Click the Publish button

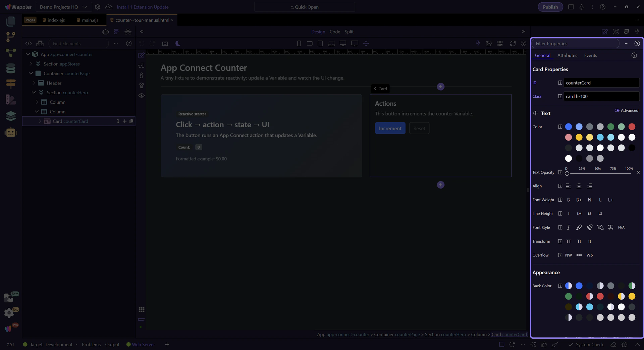coord(550,7)
